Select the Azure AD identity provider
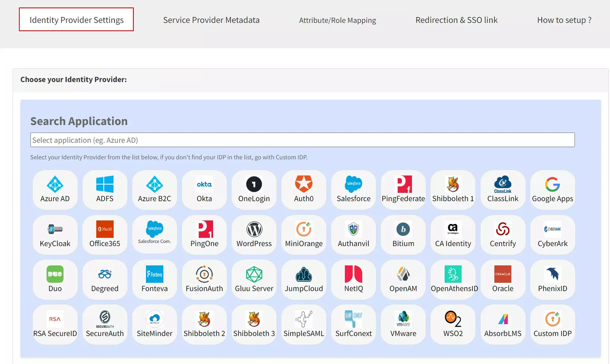 pos(55,190)
